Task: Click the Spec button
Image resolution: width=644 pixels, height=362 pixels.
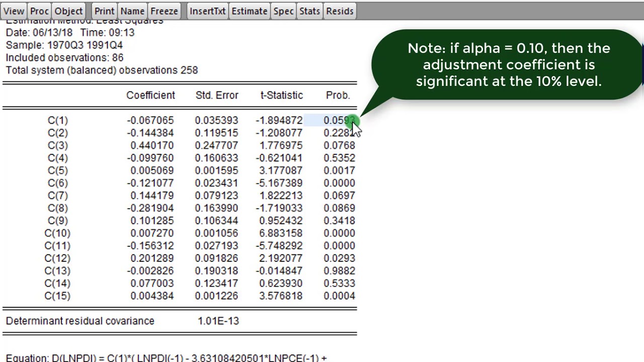Action: [283, 11]
